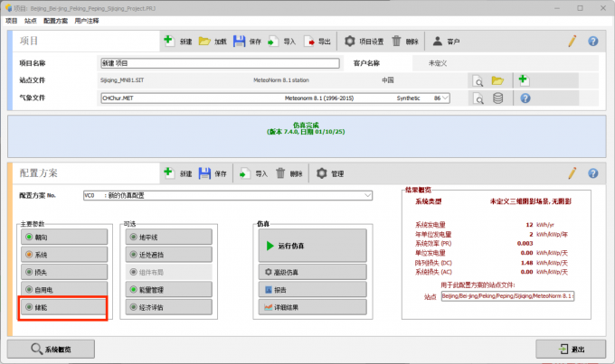Open 项目设置 project settings gear

(x=349, y=41)
